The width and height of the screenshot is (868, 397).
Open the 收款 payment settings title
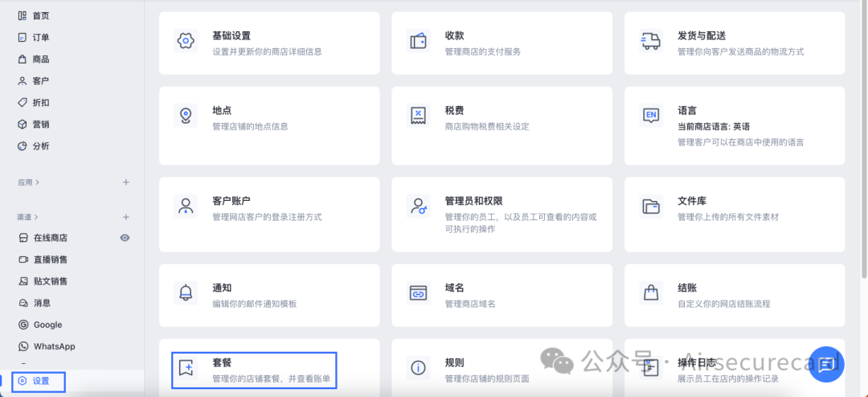click(x=454, y=35)
